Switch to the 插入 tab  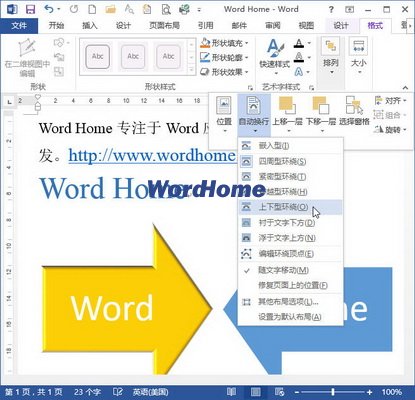pos(90,25)
